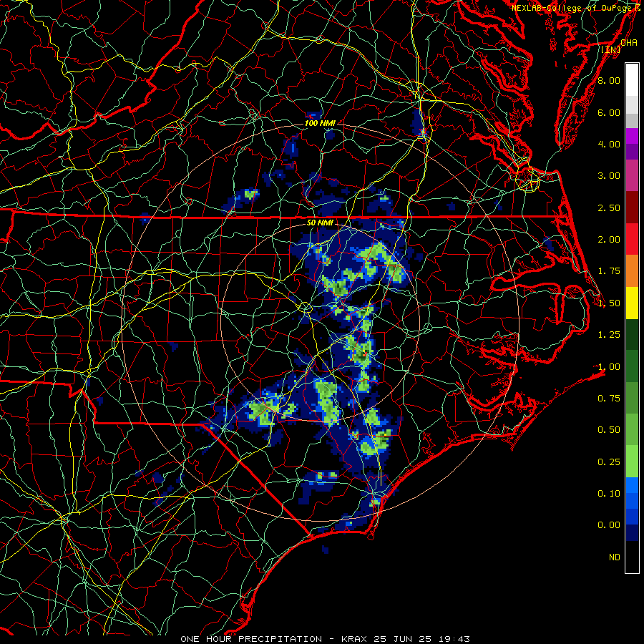
Task: Click the 50 NMI range ring label
Action: pos(320,223)
